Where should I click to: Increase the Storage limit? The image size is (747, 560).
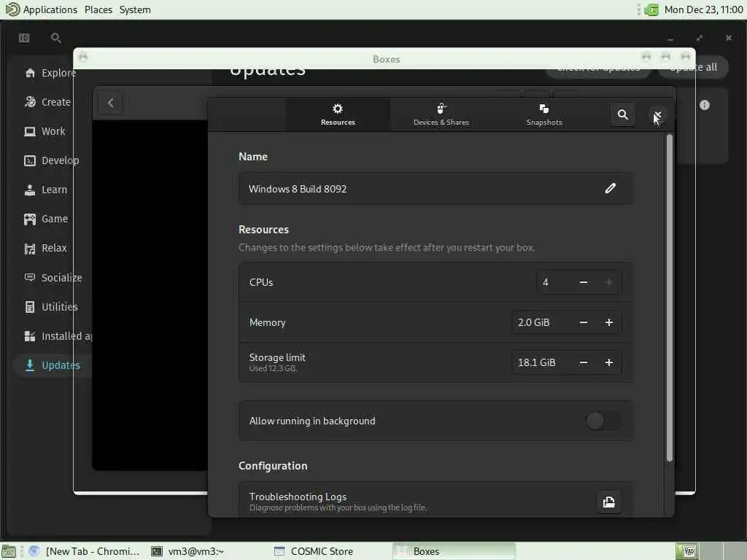[x=608, y=362]
